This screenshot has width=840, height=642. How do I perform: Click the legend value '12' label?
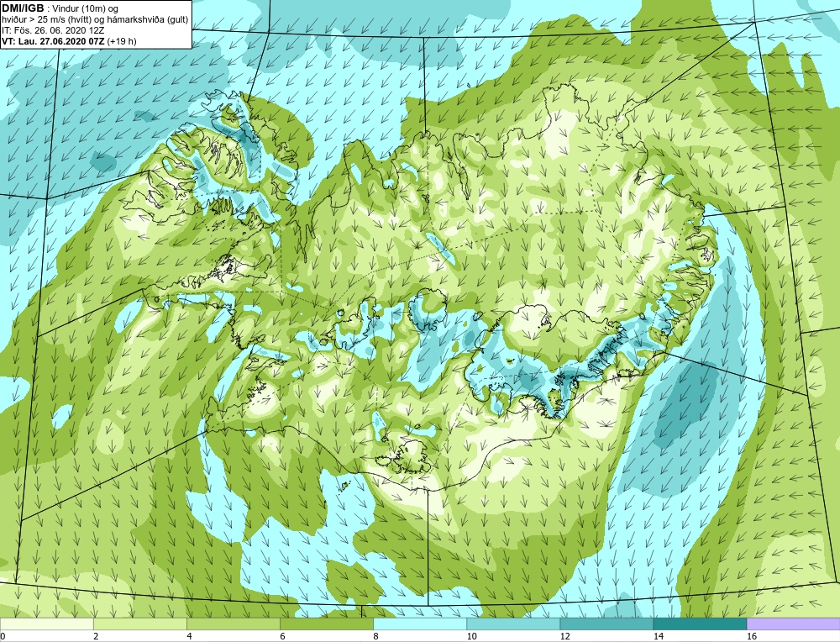click(564, 636)
